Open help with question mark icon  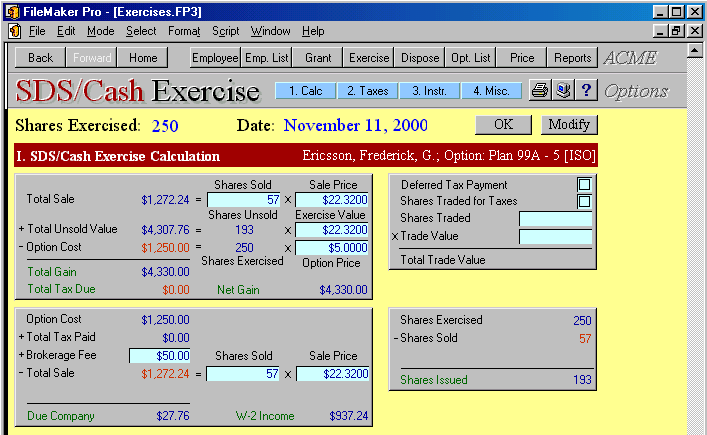click(x=586, y=91)
